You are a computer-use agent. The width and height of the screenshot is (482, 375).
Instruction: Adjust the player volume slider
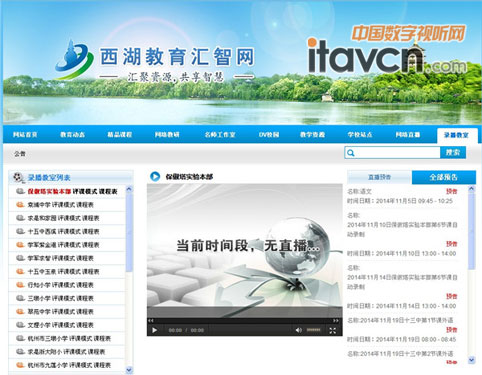pos(313,330)
